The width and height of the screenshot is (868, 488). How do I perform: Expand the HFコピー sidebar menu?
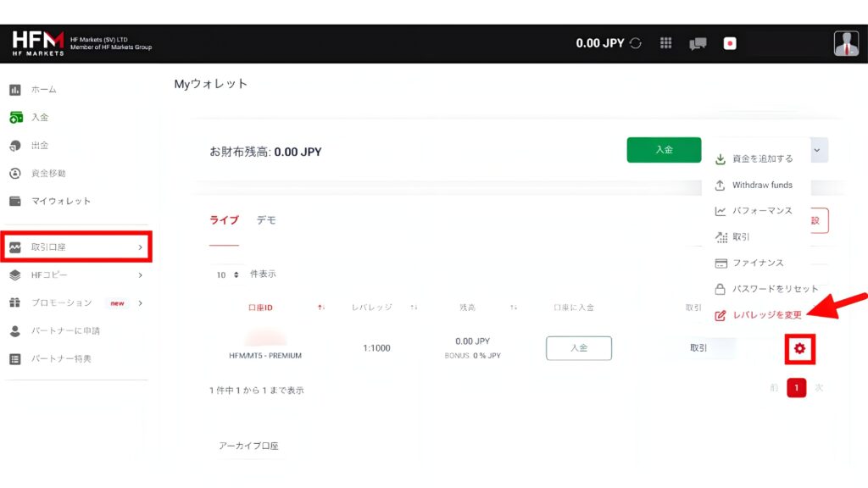76,275
